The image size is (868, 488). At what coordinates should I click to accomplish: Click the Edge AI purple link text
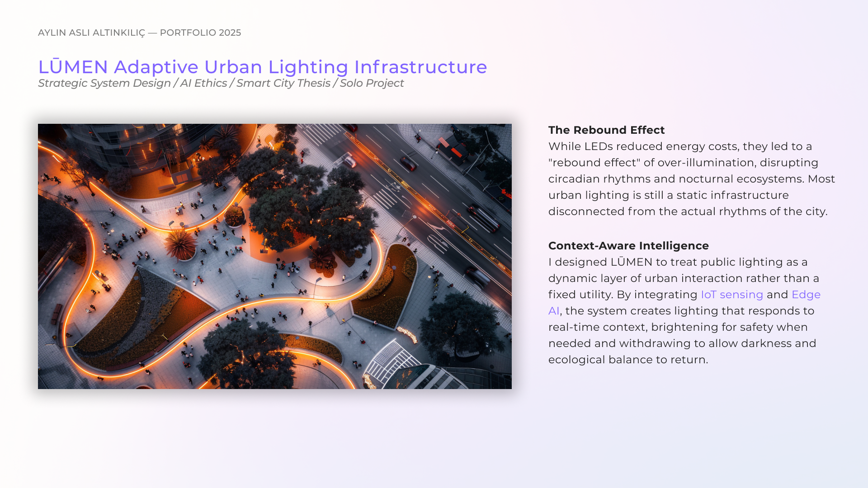pyautogui.click(x=806, y=295)
